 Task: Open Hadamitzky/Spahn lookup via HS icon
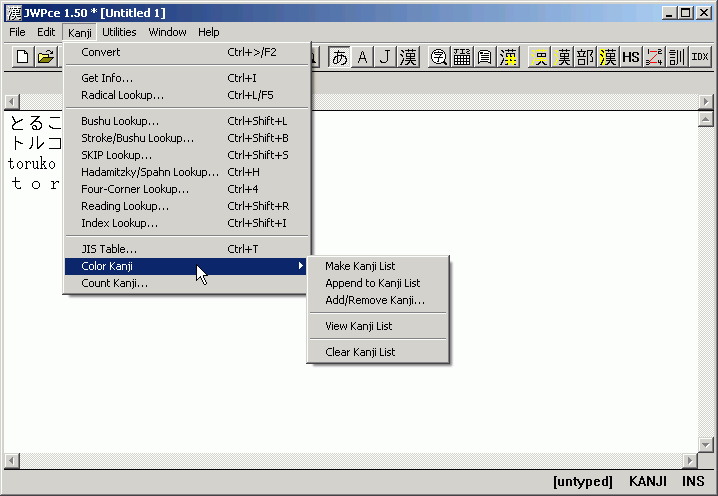tap(631, 57)
